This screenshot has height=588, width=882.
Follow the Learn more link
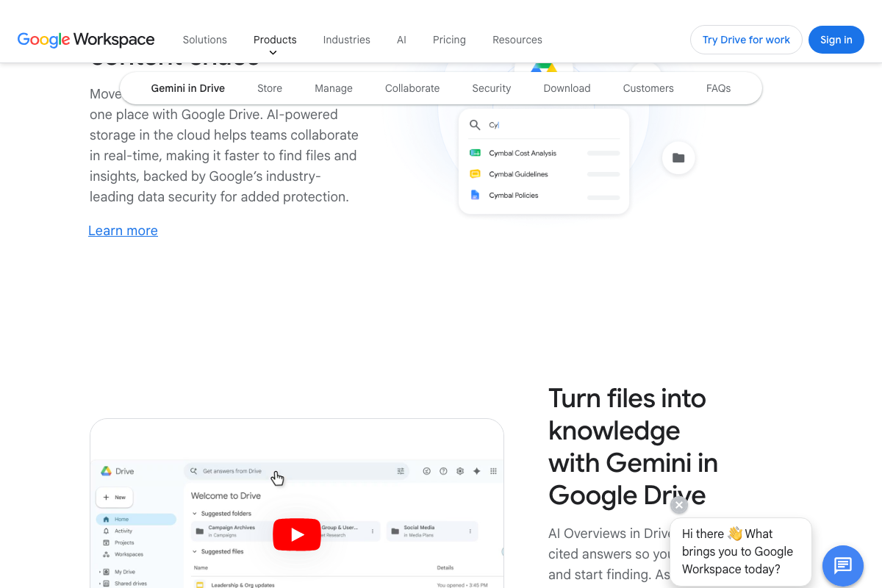coord(123,231)
